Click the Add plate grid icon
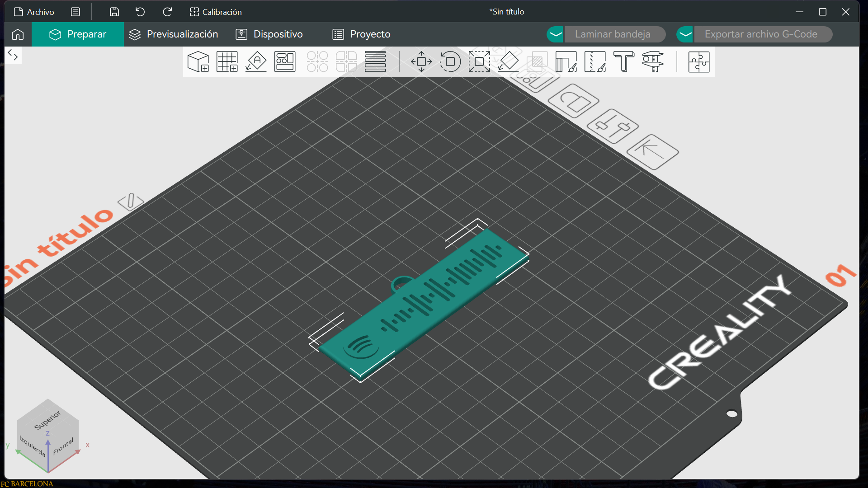 click(227, 62)
